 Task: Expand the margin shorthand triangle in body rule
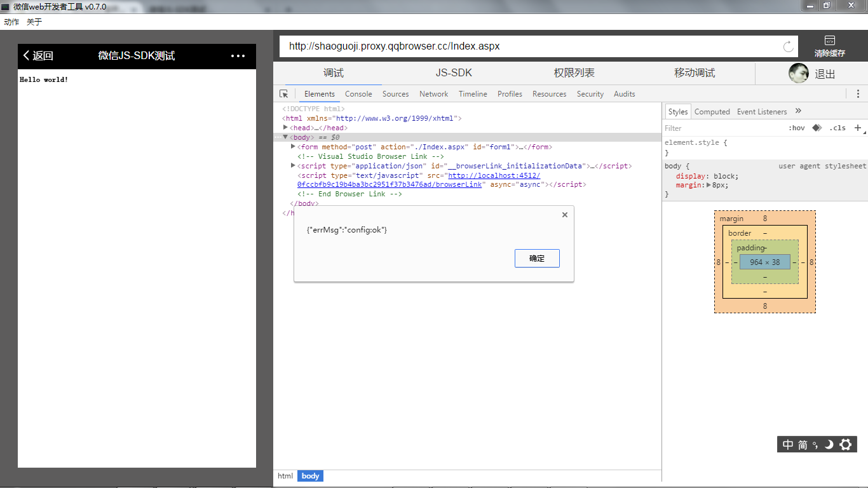pyautogui.click(x=709, y=185)
